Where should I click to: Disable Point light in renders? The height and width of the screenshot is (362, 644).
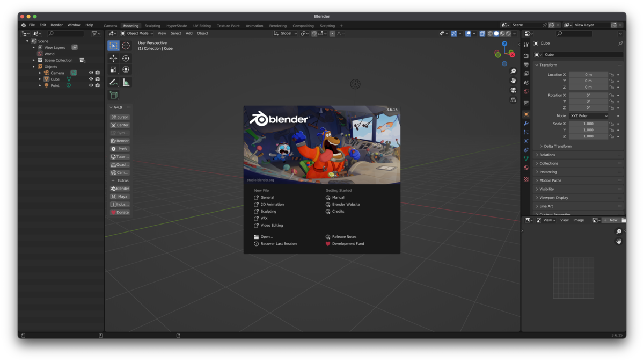click(97, 86)
